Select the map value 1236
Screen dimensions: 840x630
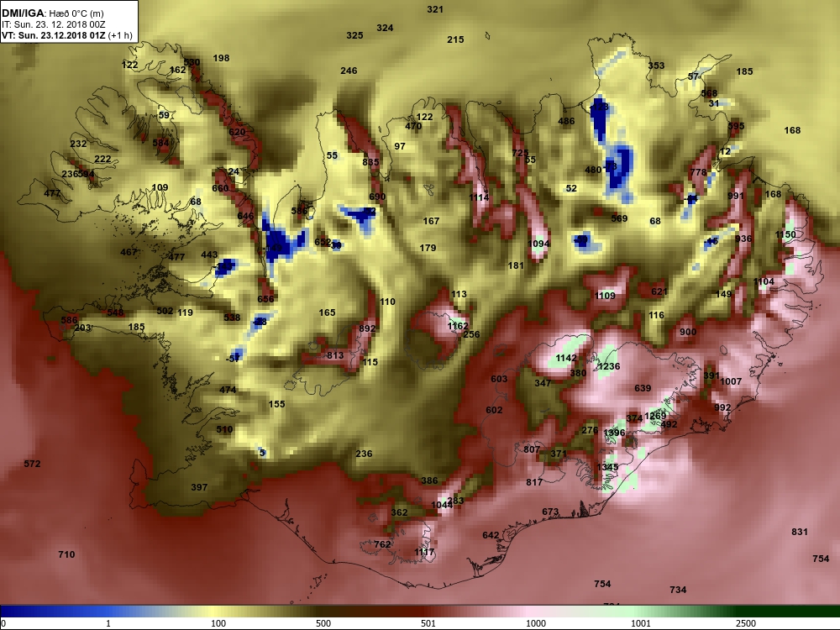(608, 366)
